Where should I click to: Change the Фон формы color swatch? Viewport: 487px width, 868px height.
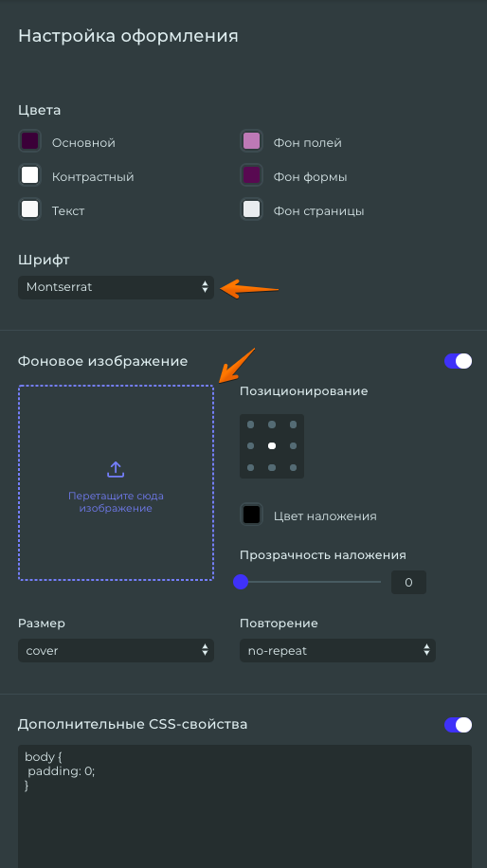tap(251, 175)
